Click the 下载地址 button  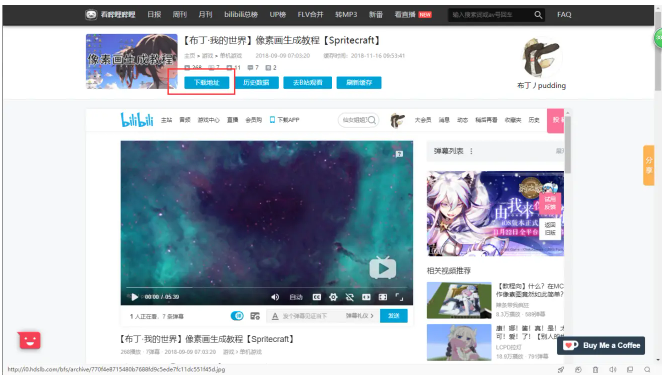(x=206, y=82)
